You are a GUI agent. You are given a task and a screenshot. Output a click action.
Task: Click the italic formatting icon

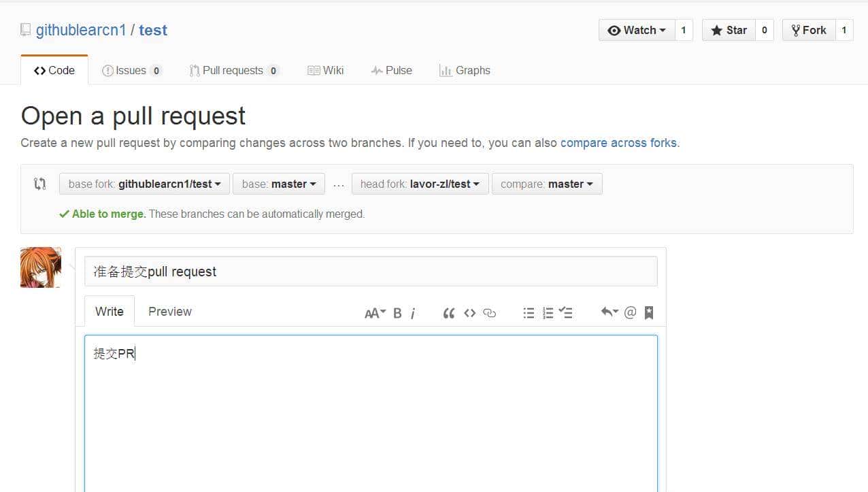pos(413,313)
